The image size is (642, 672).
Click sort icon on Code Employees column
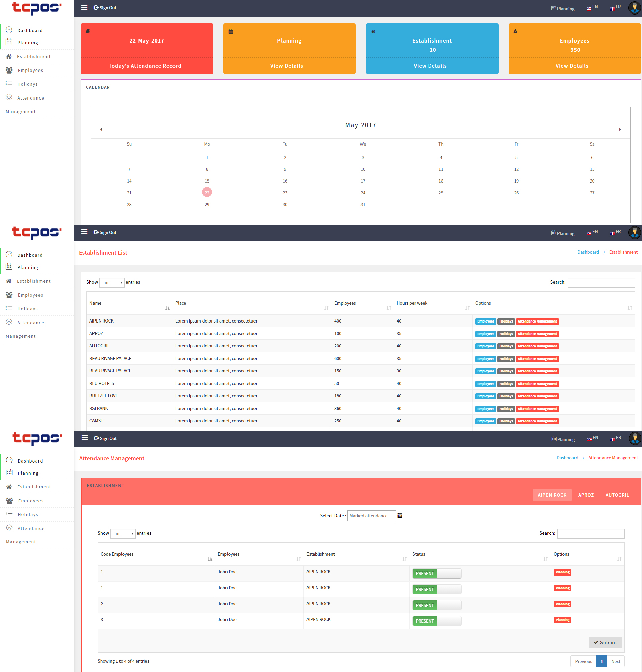pyautogui.click(x=210, y=559)
